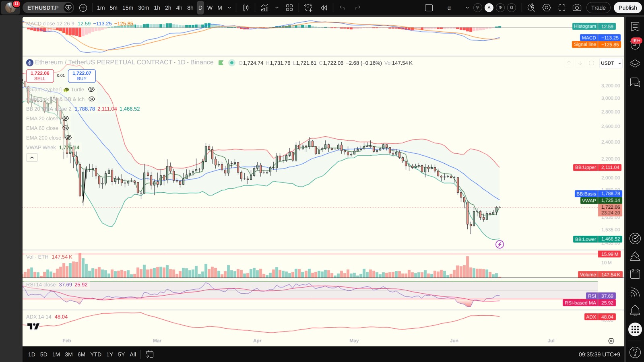Viewport: 644px width, 362px height.
Task: Open the Indicators menu icon
Action: (x=264, y=8)
